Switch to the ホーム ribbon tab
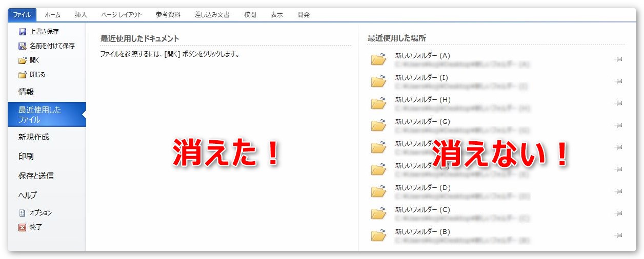This screenshot has width=644, height=259. pos(52,15)
